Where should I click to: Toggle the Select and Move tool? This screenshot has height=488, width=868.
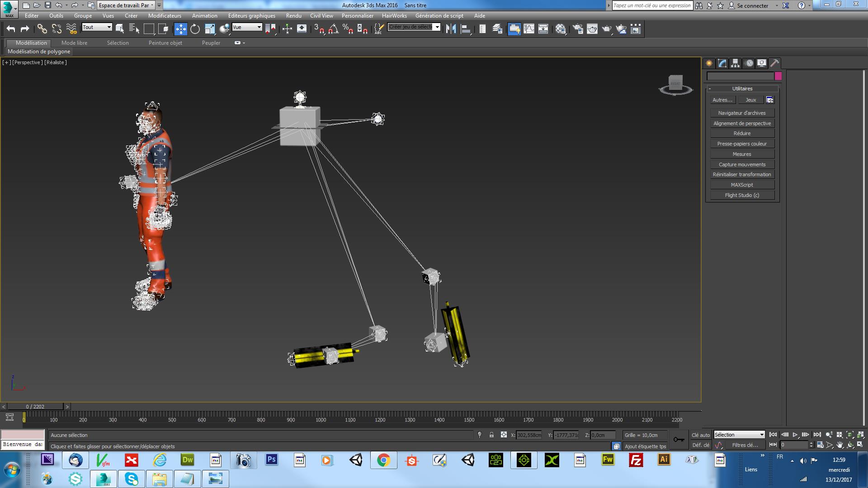[x=180, y=29]
